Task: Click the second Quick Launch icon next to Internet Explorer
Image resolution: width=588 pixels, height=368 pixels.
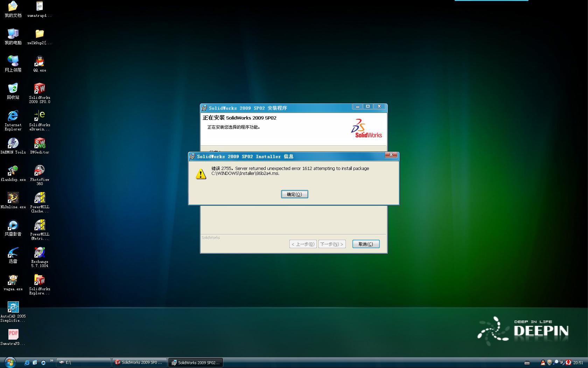Action: click(x=35, y=363)
